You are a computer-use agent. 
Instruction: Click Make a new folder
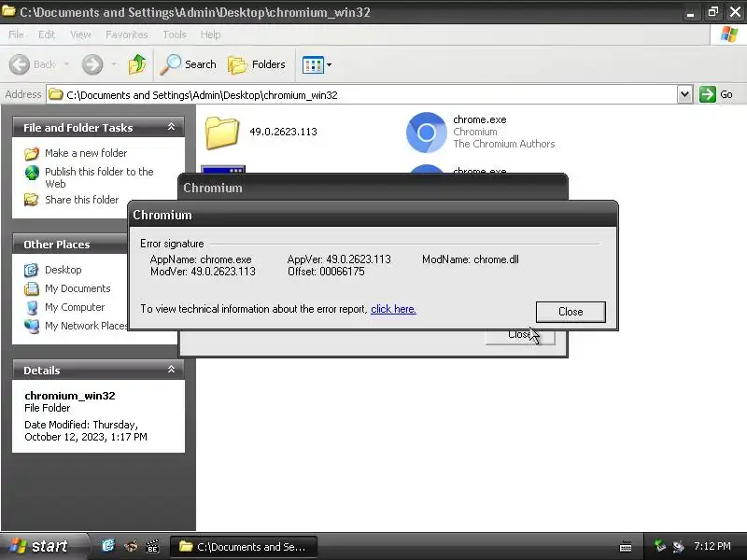[x=86, y=153]
